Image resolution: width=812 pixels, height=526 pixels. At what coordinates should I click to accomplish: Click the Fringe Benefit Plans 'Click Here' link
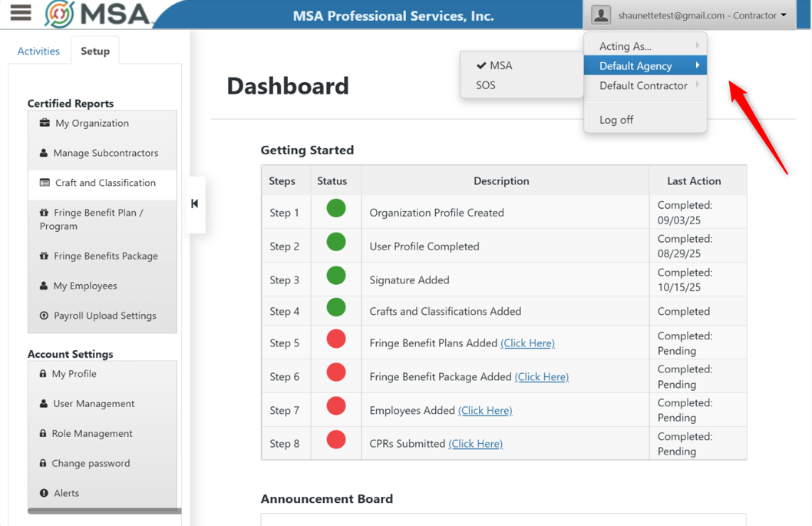528,342
